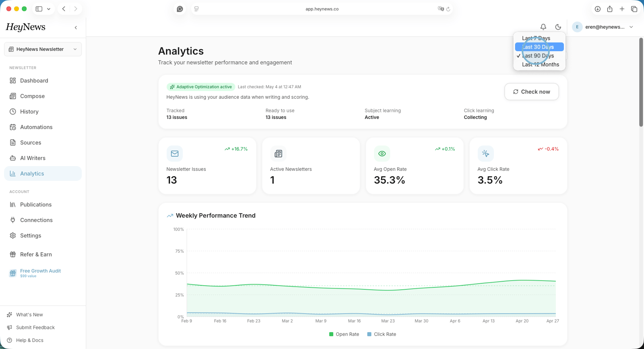The width and height of the screenshot is (644, 349).
Task: Click the Dashboard grid icon
Action: coord(13,81)
